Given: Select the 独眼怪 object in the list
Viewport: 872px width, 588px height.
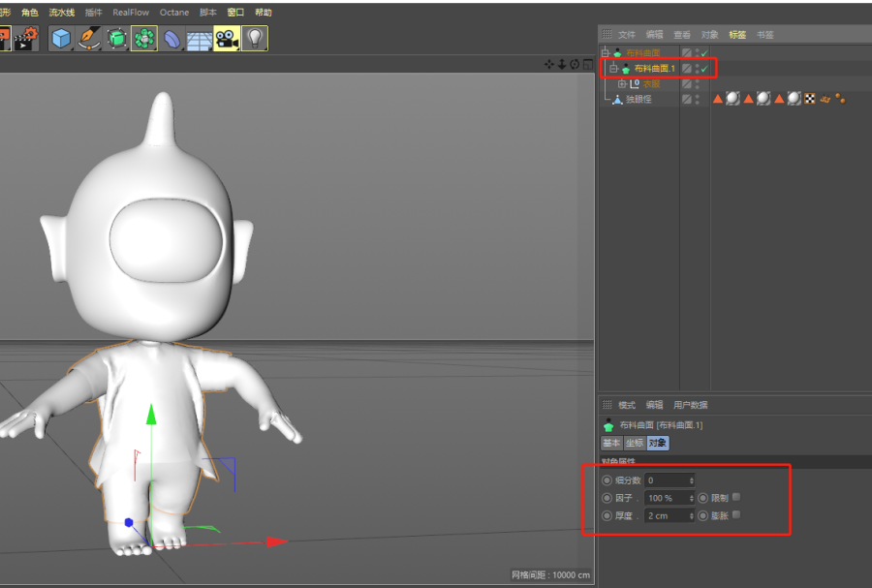Looking at the screenshot, I should point(640,99).
